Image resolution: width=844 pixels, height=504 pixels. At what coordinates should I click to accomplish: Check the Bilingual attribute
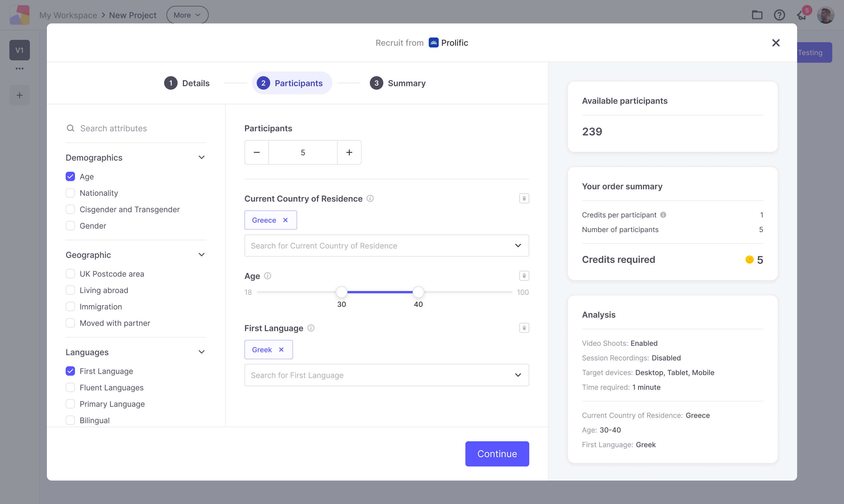(x=70, y=420)
